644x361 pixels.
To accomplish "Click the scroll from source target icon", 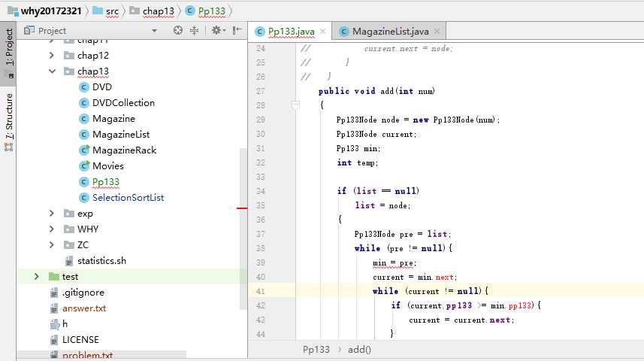I will click(x=178, y=31).
